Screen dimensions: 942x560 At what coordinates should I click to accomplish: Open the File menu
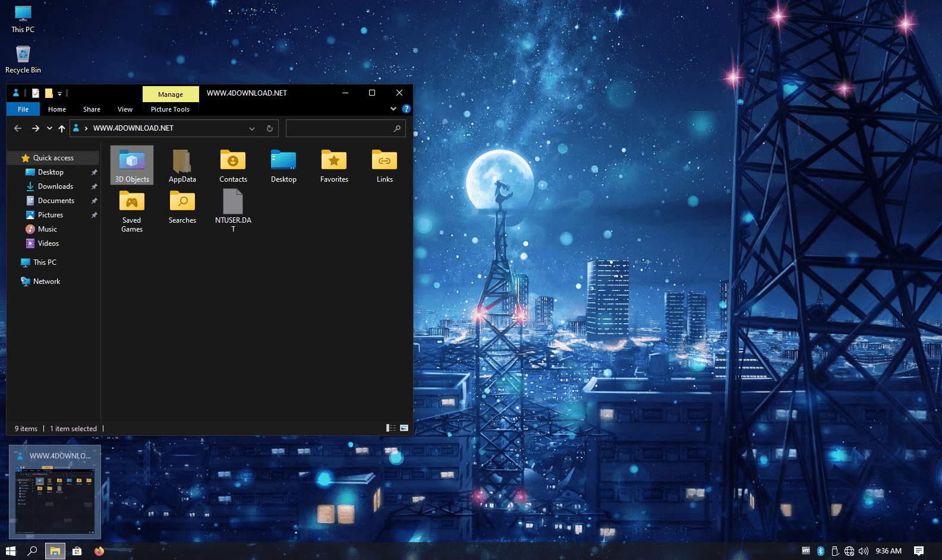coord(23,109)
